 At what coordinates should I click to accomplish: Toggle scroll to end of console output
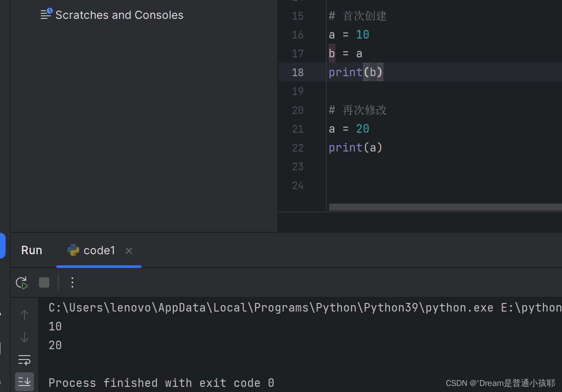(x=24, y=381)
